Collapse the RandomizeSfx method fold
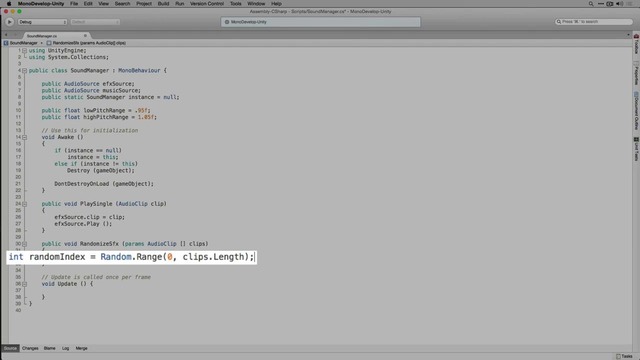The image size is (640, 360). (x=24, y=244)
